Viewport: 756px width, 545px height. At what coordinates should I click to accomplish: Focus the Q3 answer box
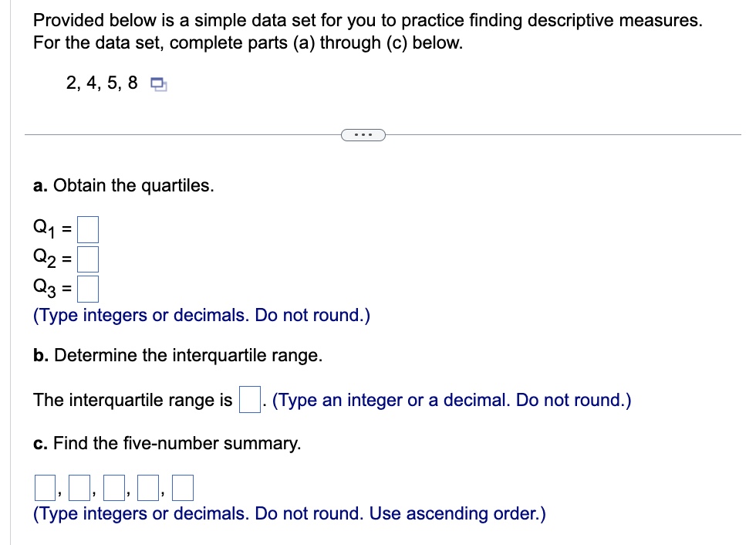88,289
